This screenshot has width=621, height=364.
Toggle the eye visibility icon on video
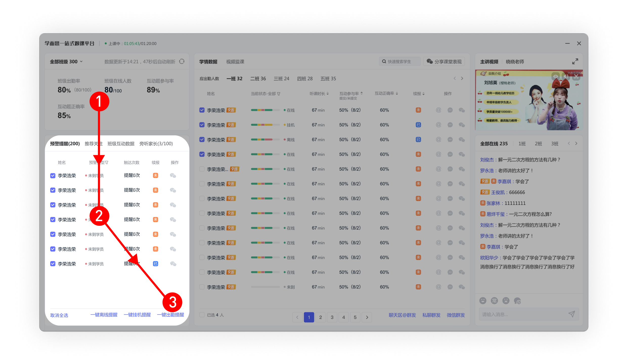point(556,76)
